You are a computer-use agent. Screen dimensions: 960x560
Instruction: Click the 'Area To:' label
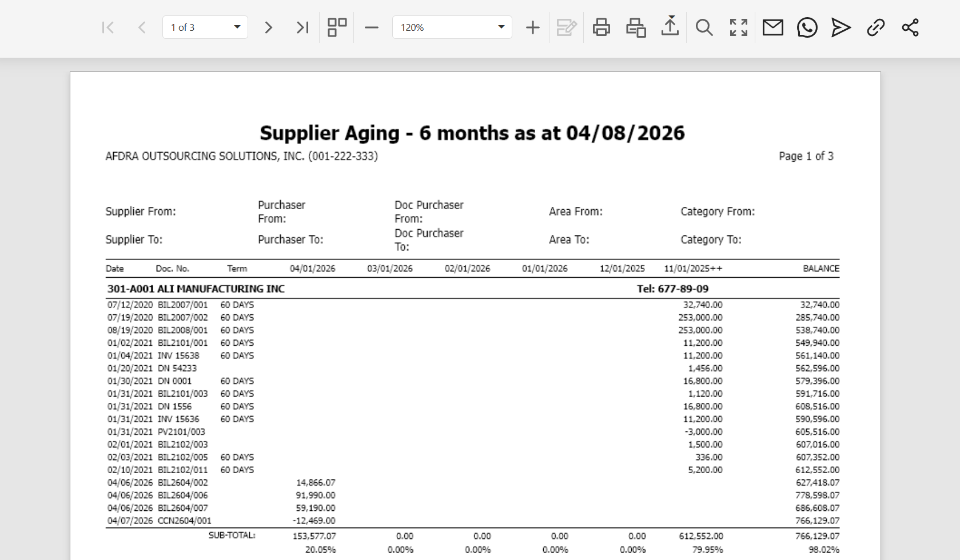569,239
